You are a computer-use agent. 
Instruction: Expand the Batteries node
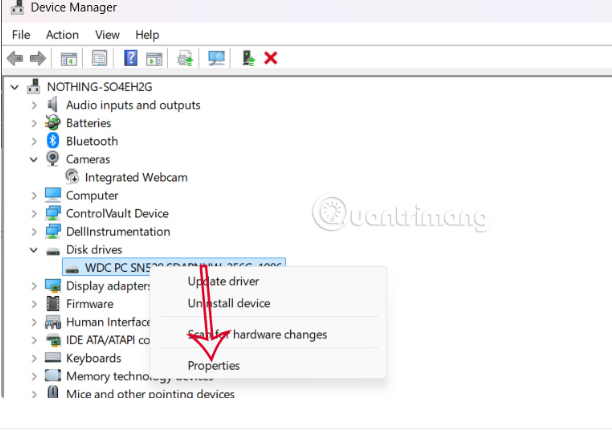pos(34,123)
